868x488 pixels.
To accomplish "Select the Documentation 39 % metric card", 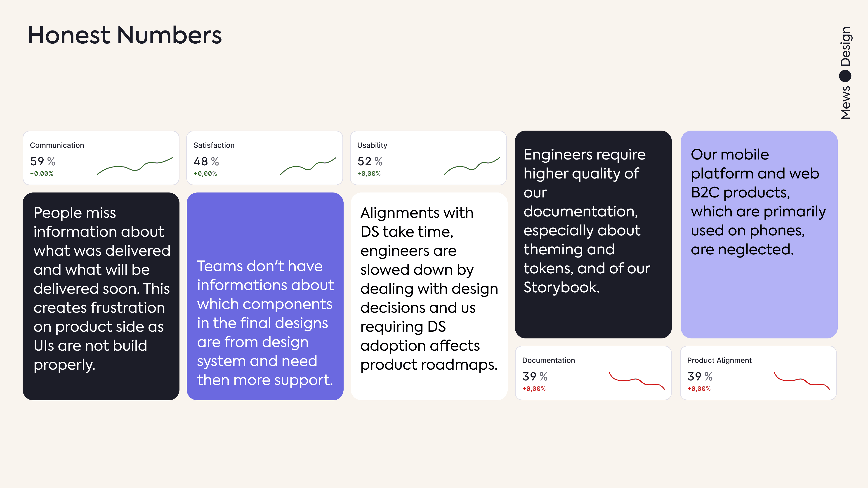I will tap(593, 373).
